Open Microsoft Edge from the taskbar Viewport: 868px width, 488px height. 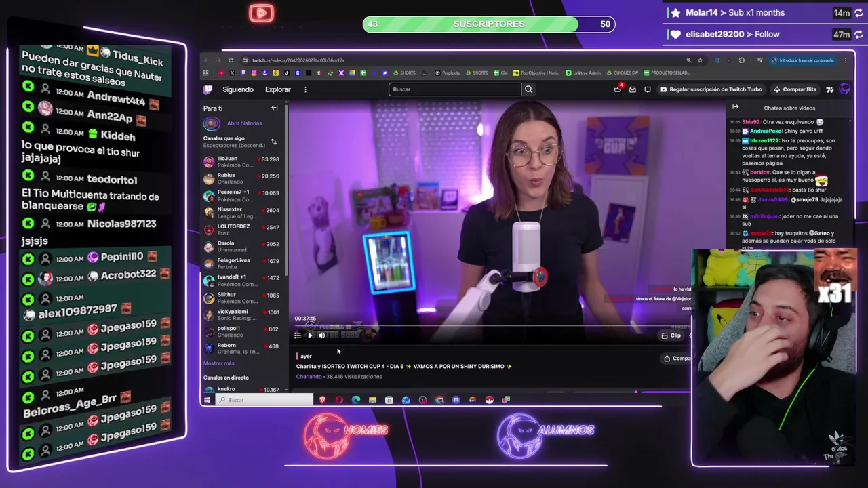pos(356,400)
